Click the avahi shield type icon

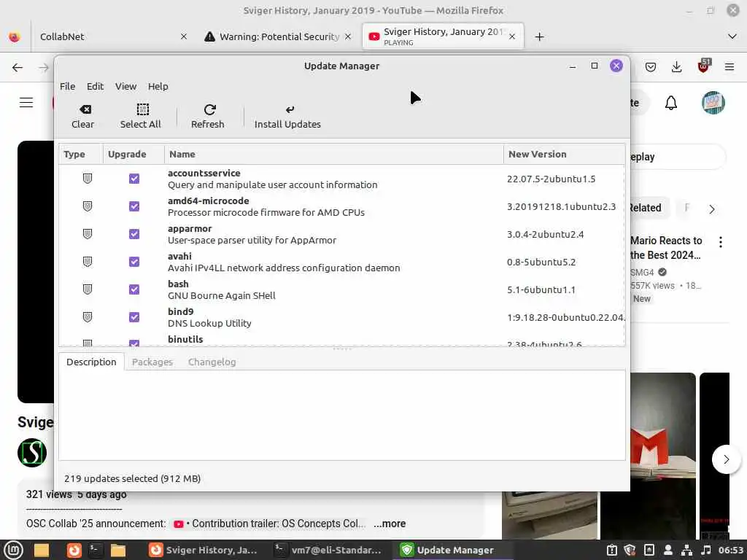click(88, 262)
